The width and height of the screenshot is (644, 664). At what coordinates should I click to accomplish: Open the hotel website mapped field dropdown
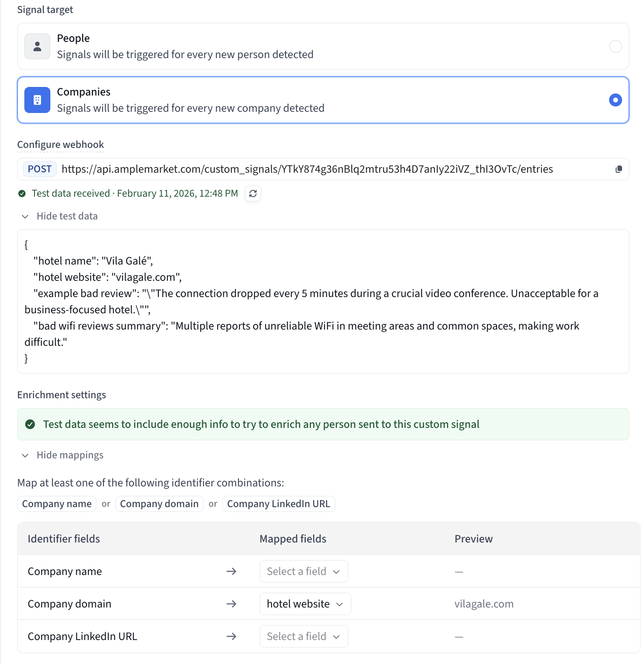(305, 604)
